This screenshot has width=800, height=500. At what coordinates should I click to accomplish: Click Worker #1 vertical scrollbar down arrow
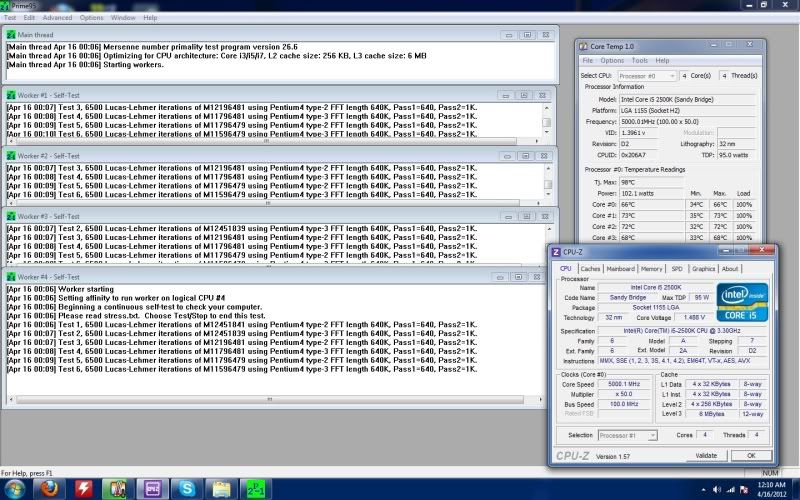click(547, 132)
